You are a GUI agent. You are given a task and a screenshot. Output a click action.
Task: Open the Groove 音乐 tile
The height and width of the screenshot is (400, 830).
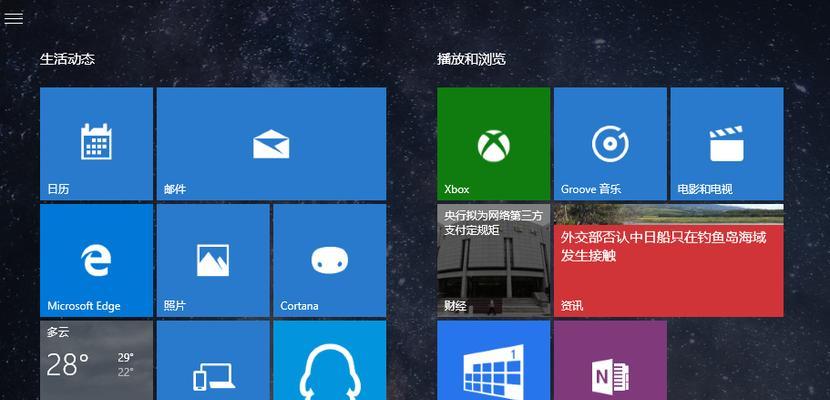(x=610, y=144)
